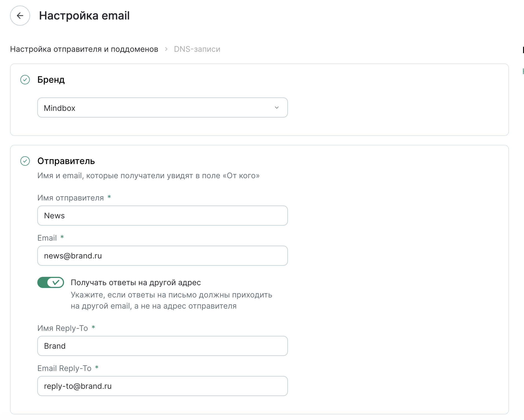Click the green checkmark beside Бренд
This screenshot has height=420, width=524.
coord(25,80)
